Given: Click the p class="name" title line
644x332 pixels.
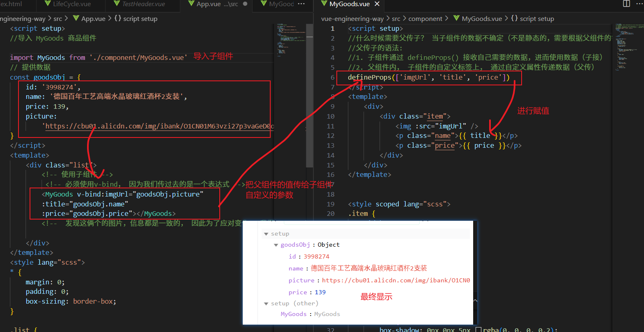Looking at the screenshot, I should tap(457, 135).
